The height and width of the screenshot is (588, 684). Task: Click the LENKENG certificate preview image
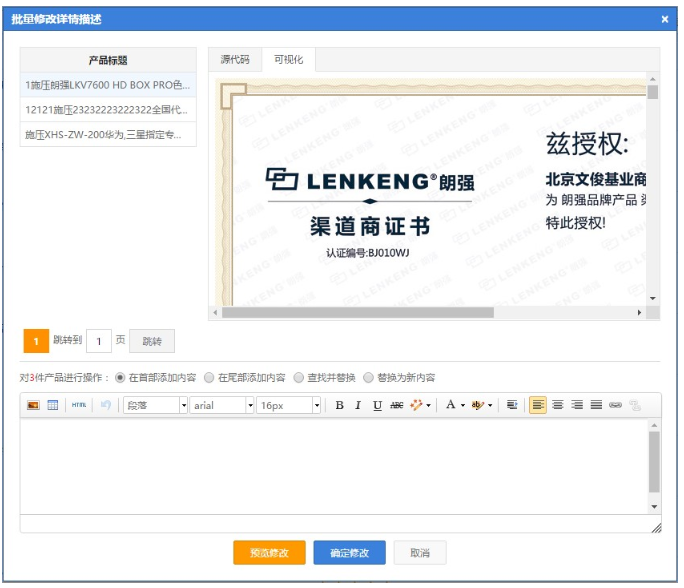(x=431, y=192)
